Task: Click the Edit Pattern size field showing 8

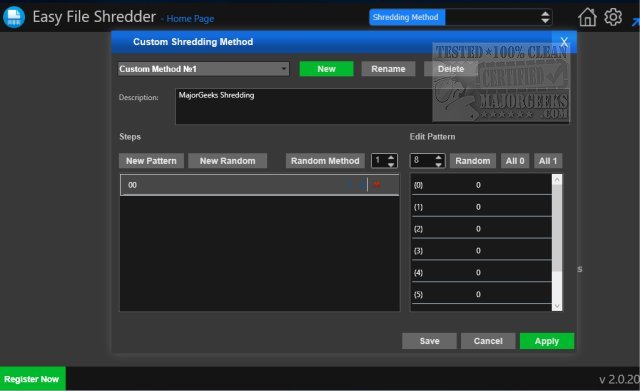Action: [422, 161]
